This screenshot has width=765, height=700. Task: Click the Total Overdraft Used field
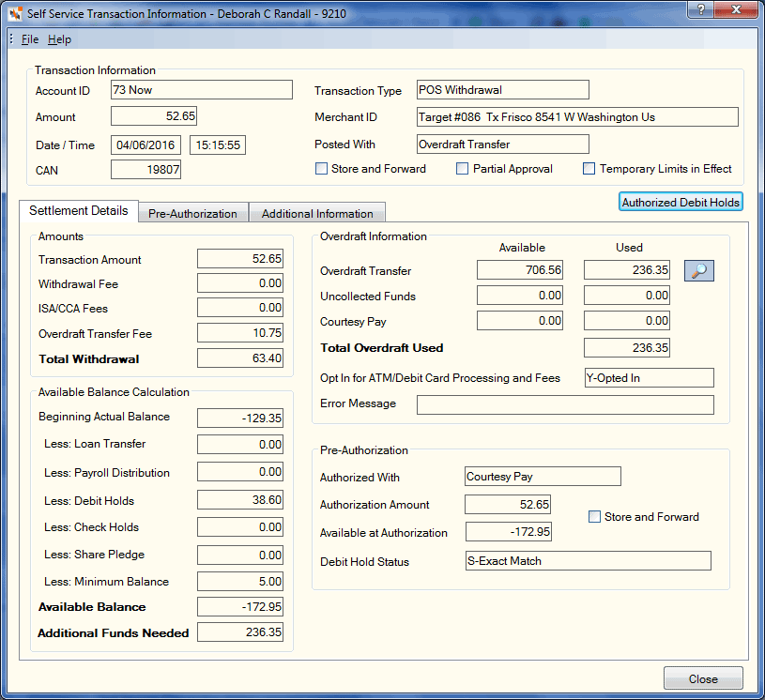tap(627, 348)
